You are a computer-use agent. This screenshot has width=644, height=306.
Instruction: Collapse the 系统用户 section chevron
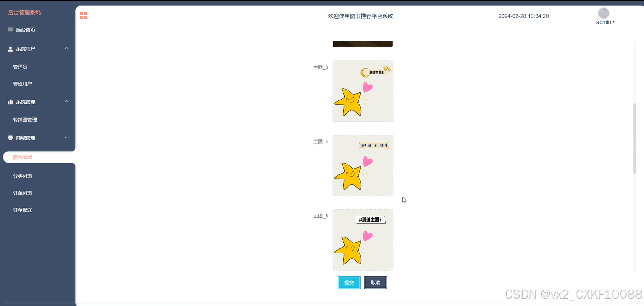point(67,48)
